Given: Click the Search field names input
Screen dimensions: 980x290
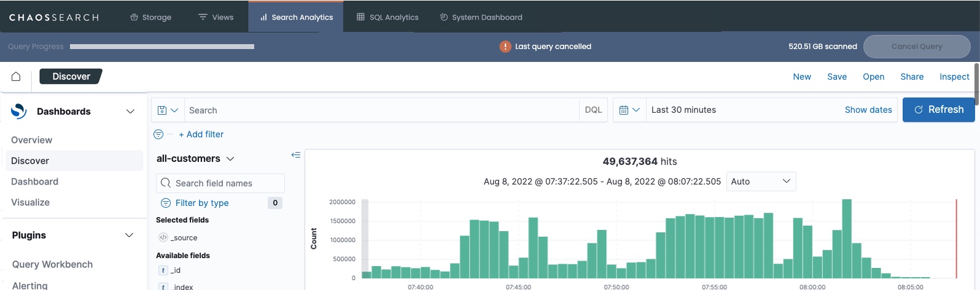Looking at the screenshot, I should (220, 183).
